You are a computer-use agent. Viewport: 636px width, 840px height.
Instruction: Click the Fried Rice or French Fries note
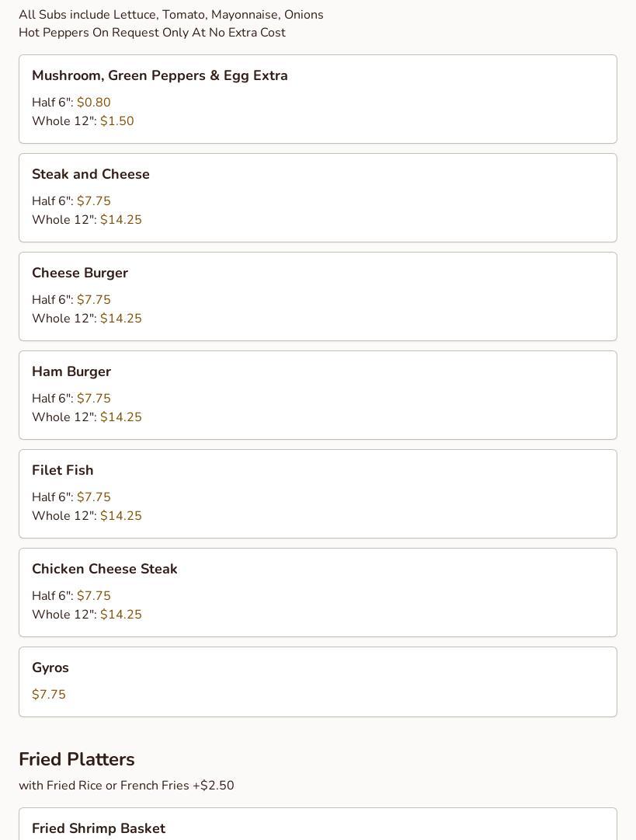pyautogui.click(x=127, y=786)
